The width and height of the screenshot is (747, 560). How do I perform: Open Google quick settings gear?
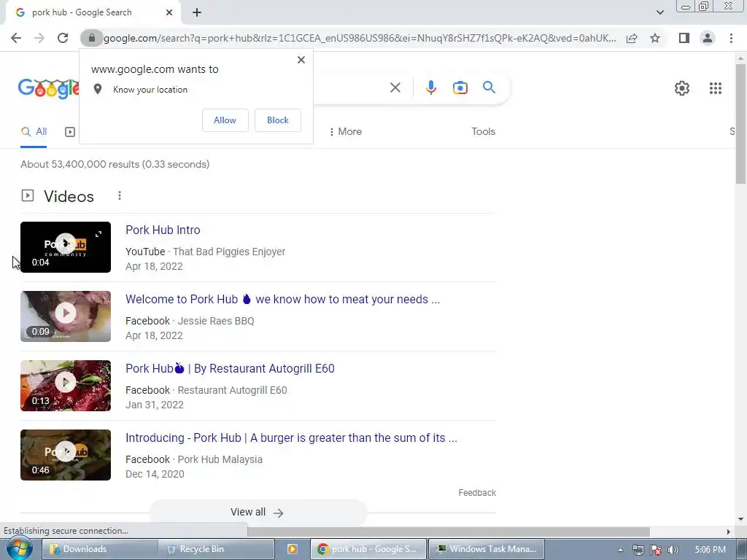682,88
